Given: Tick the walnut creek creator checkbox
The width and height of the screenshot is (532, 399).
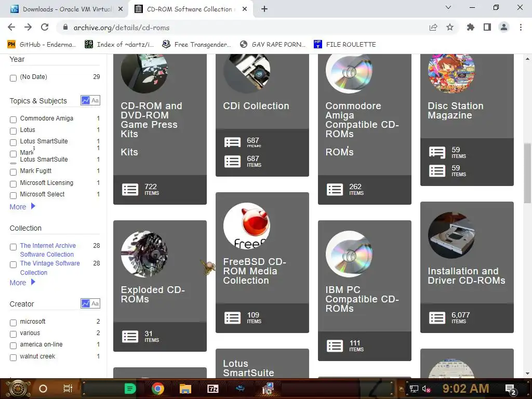Looking at the screenshot, I should [x=13, y=357].
